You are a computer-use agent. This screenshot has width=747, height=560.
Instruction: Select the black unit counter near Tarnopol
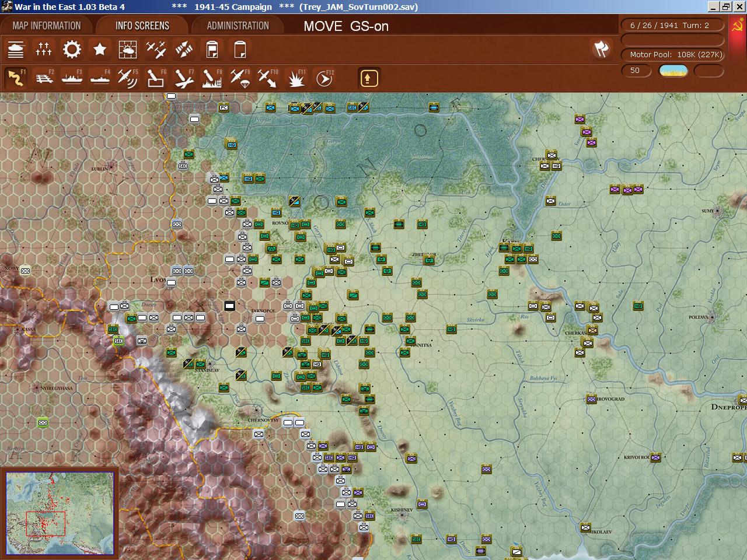click(229, 306)
